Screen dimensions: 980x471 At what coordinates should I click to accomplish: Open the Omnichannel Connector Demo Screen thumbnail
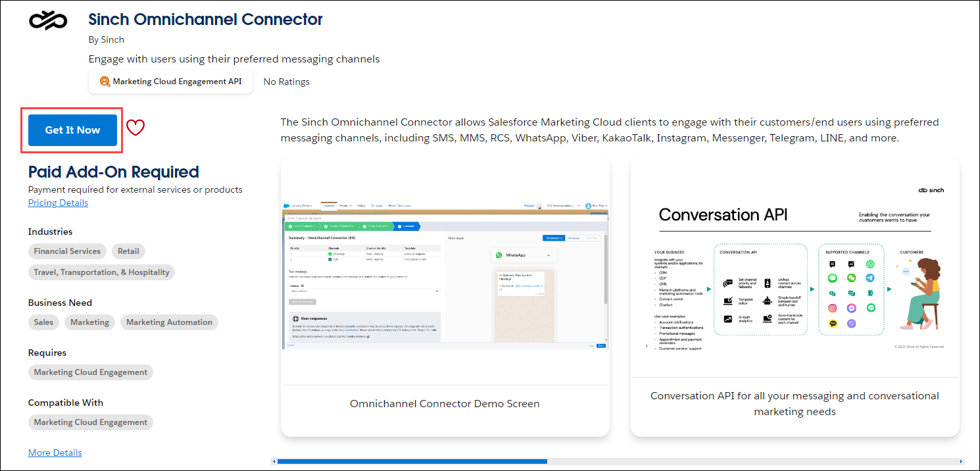click(x=445, y=280)
